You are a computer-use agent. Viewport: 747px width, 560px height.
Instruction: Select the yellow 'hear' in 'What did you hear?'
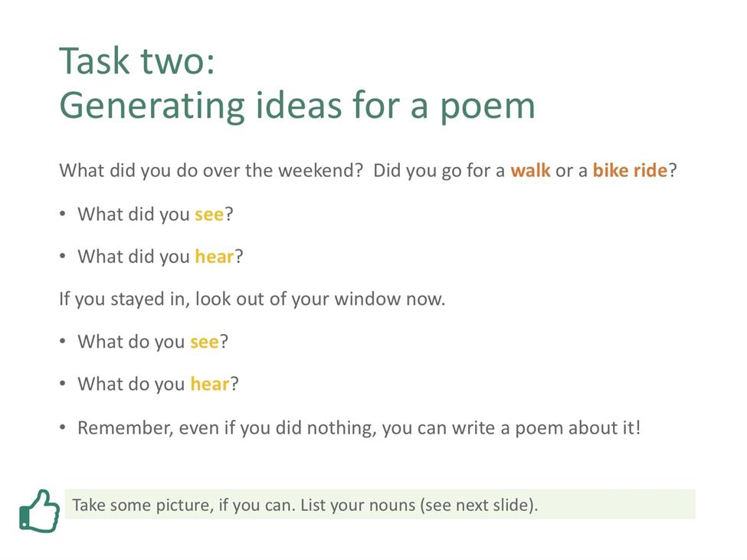pos(215,257)
